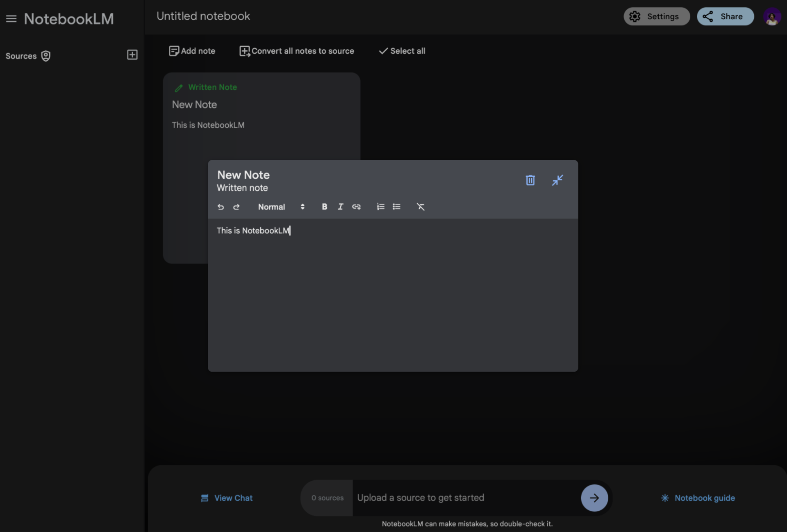Add a new note to the notebook
This screenshot has height=532, width=787.
(191, 51)
